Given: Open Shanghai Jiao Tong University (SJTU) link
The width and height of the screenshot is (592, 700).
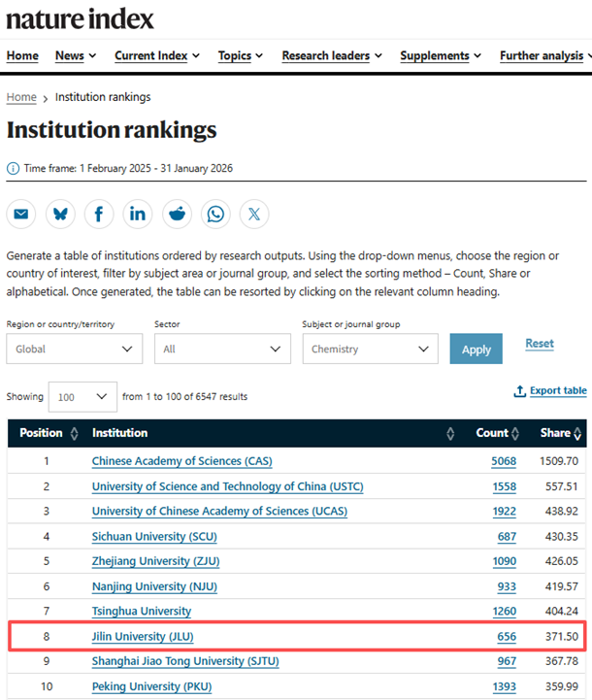Looking at the screenshot, I should coord(185,661).
